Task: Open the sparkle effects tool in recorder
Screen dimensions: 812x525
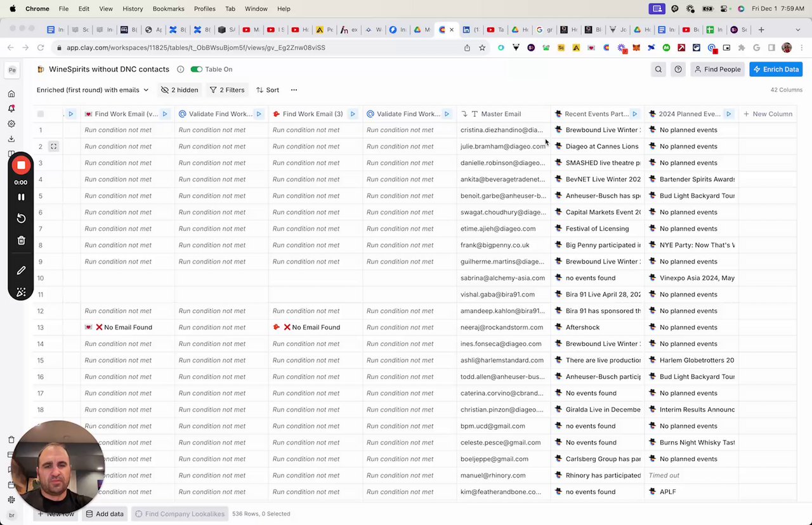Action: (x=21, y=292)
